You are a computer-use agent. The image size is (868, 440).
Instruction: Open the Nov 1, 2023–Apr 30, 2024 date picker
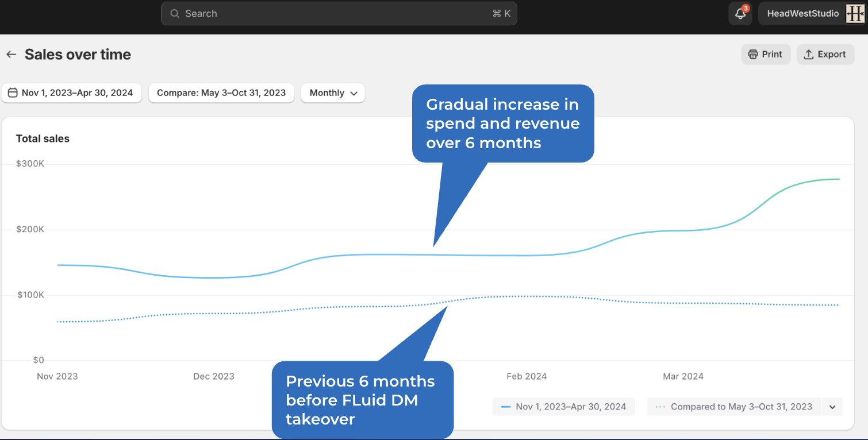point(71,93)
